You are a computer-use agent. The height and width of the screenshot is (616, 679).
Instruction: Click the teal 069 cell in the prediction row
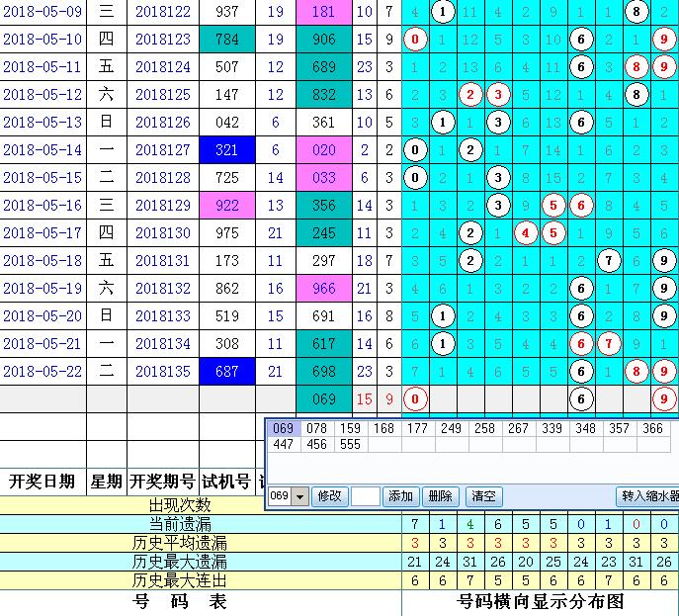(x=324, y=399)
